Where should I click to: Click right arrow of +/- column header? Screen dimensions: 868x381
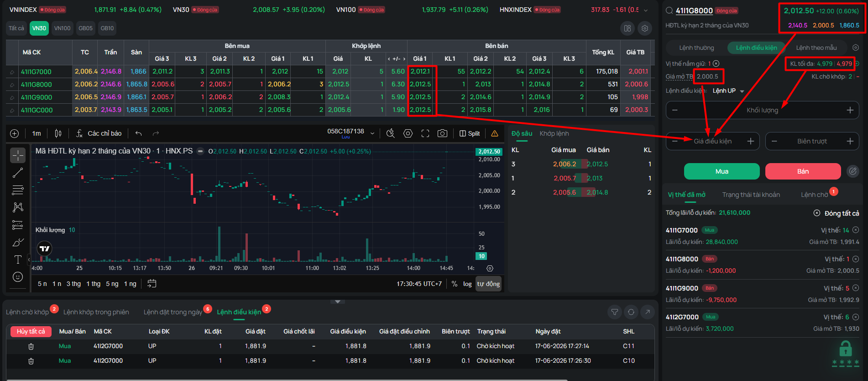(x=404, y=59)
